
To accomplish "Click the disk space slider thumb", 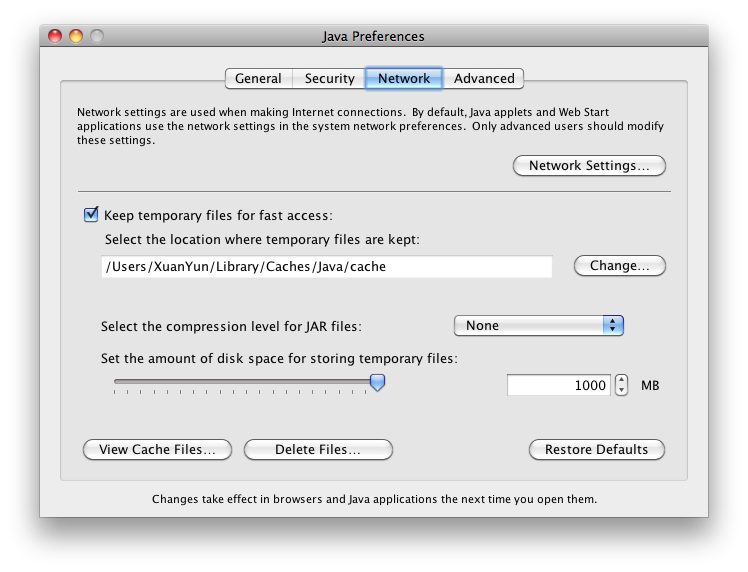I will point(377,382).
